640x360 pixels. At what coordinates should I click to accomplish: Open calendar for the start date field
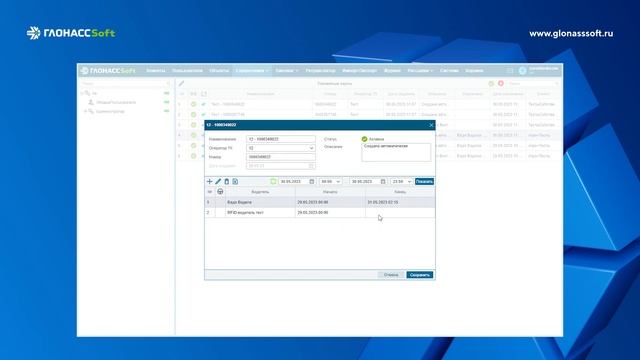pos(312,181)
